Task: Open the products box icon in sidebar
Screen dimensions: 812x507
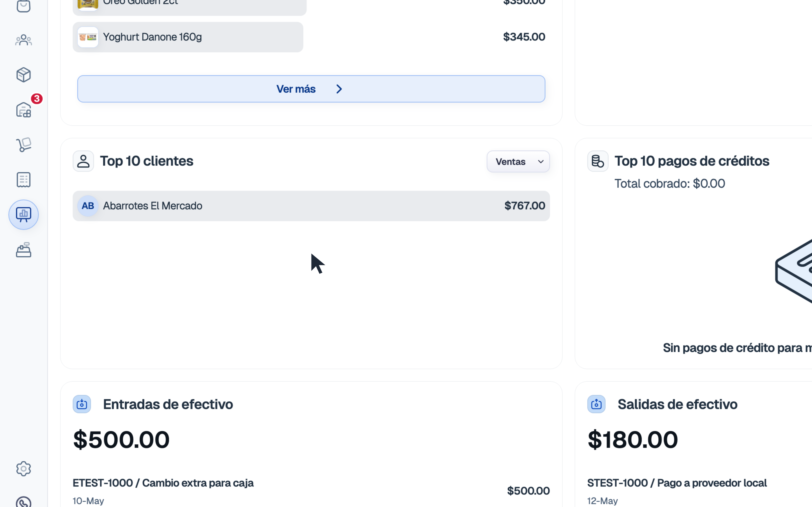Action: pyautogui.click(x=23, y=75)
